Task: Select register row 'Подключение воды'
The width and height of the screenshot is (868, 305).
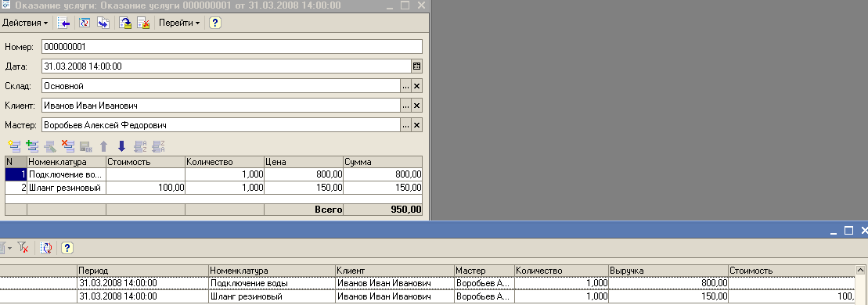Action: [427, 283]
